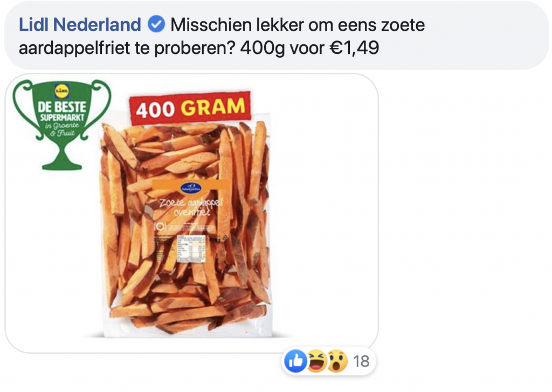Viewport: 552px width, 392px height.
Task: Click the €1,49 price in the comment
Action: tap(354, 47)
